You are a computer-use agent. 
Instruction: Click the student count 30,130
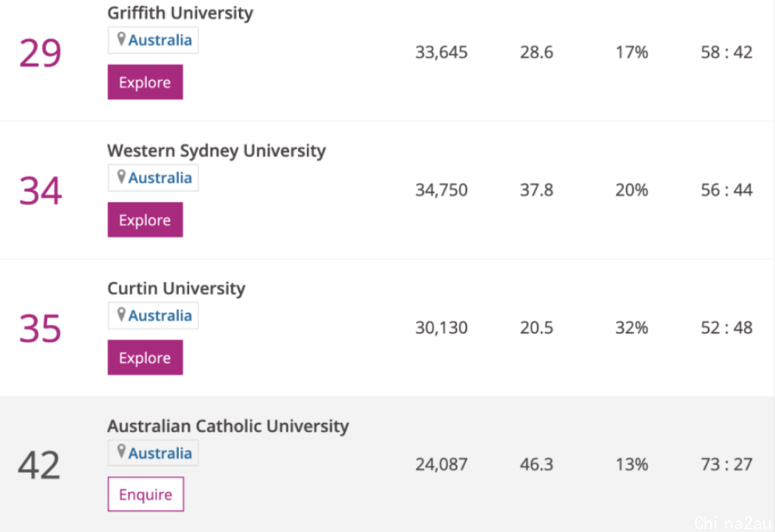point(441,328)
